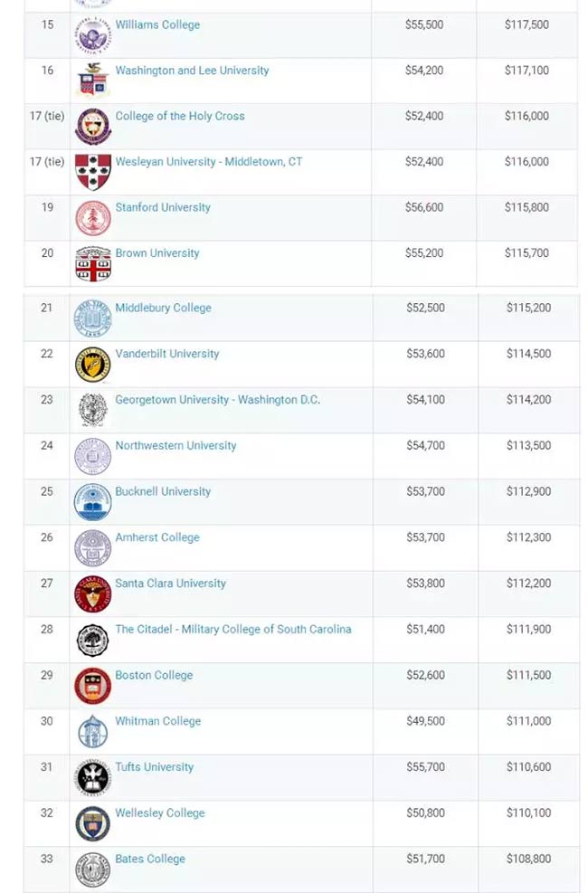Click The Citadel seal logo
Image resolution: width=588 pixels, height=893 pixels.
93,640
